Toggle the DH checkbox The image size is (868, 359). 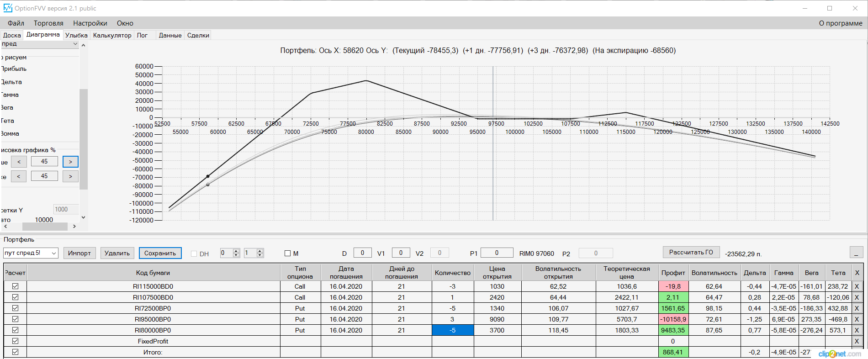(x=194, y=254)
